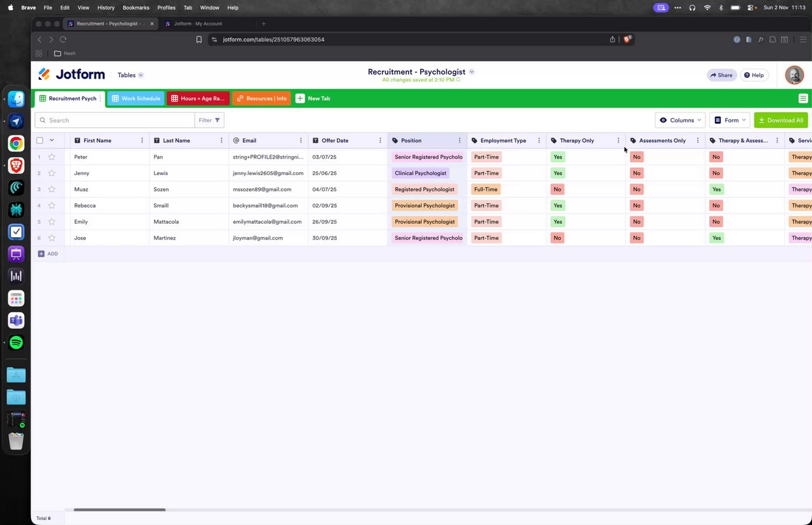812x525 pixels.
Task: Star the Jose Martinez row
Action: [51, 238]
